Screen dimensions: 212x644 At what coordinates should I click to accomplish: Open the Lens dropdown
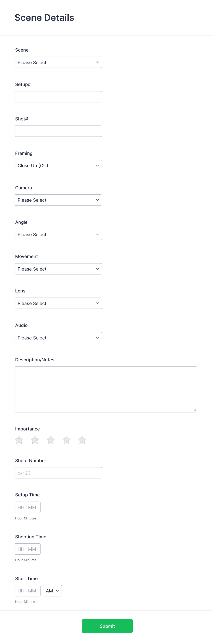[x=58, y=303]
